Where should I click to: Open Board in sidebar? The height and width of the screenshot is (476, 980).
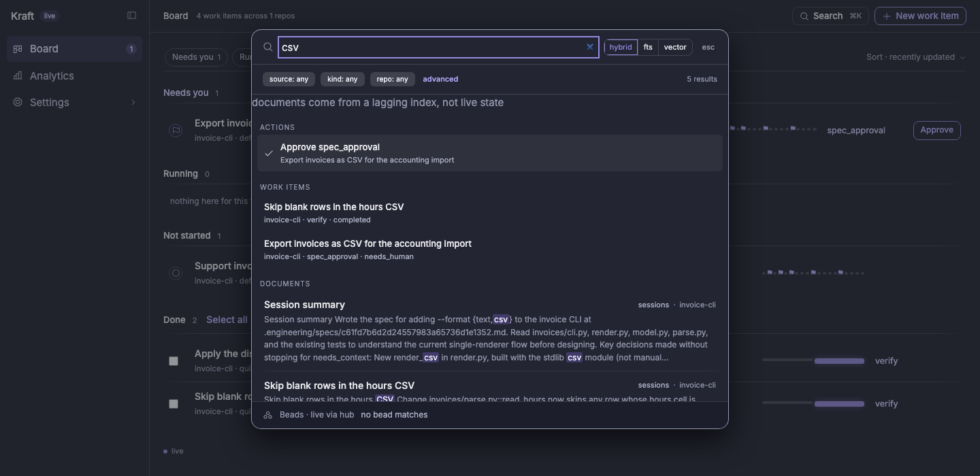point(74,49)
